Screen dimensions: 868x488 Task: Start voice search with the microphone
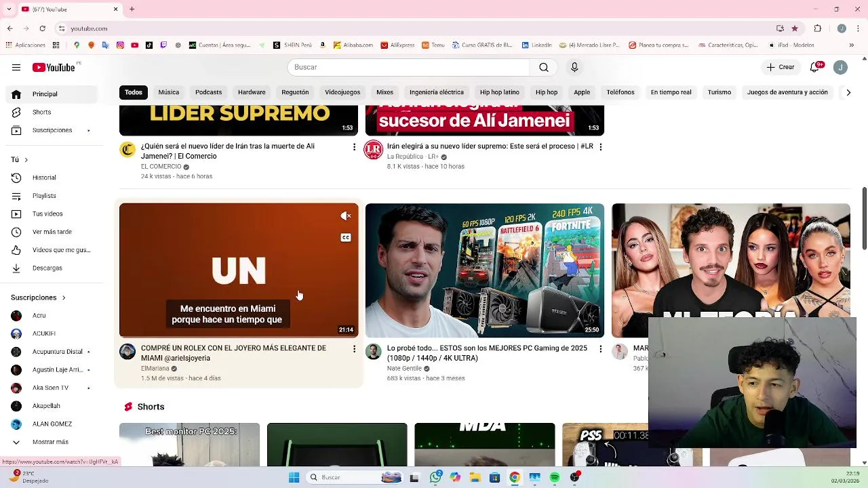point(574,67)
